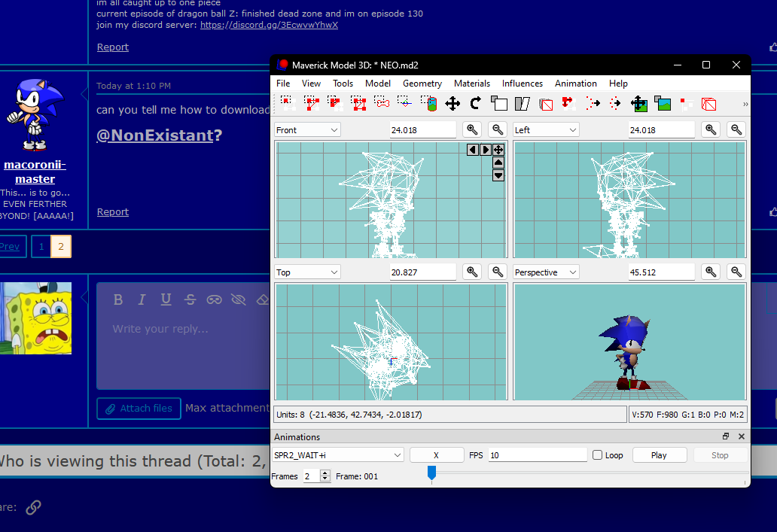777x532 pixels.
Task: Click the X button beside animation name
Action: tap(437, 455)
